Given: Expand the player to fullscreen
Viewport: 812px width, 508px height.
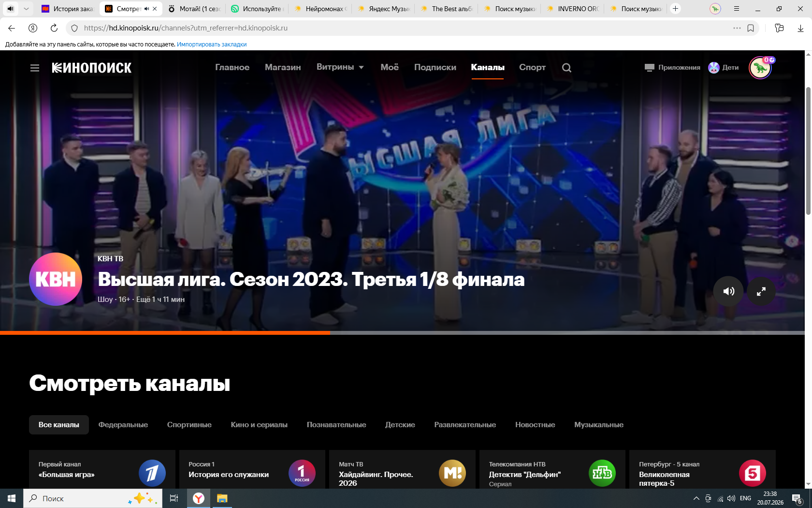Looking at the screenshot, I should [x=761, y=291].
